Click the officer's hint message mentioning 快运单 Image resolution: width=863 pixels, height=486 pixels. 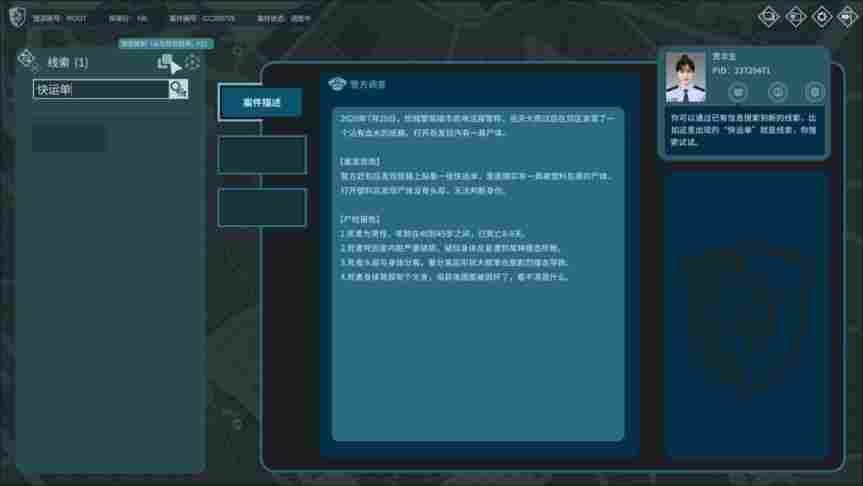point(744,130)
